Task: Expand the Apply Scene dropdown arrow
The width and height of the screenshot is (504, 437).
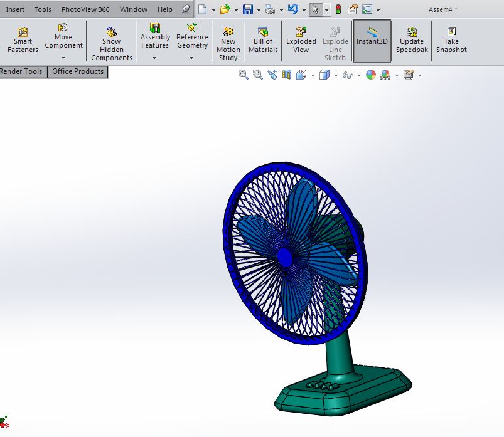Action: (x=397, y=76)
